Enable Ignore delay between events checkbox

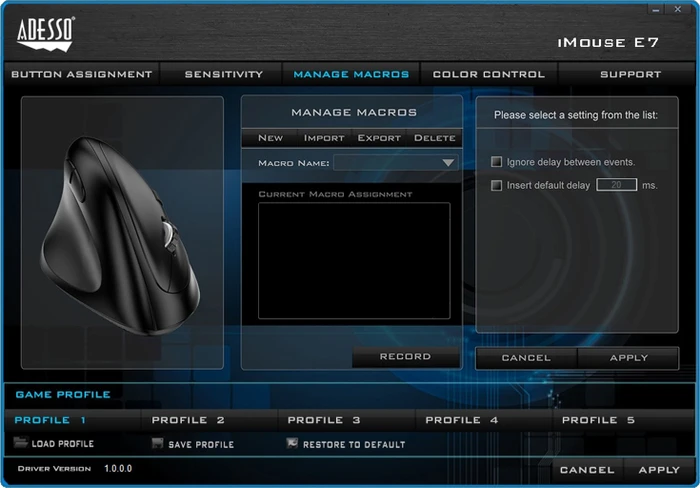pyautogui.click(x=496, y=162)
